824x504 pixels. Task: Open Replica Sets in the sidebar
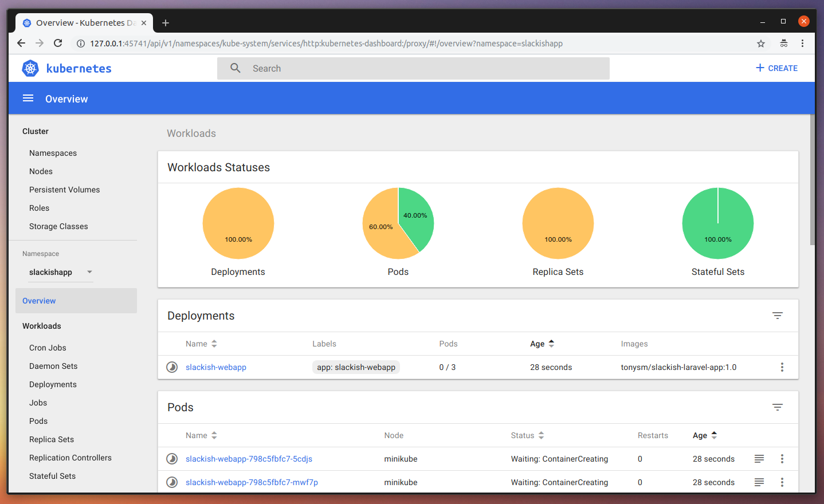pyautogui.click(x=52, y=439)
